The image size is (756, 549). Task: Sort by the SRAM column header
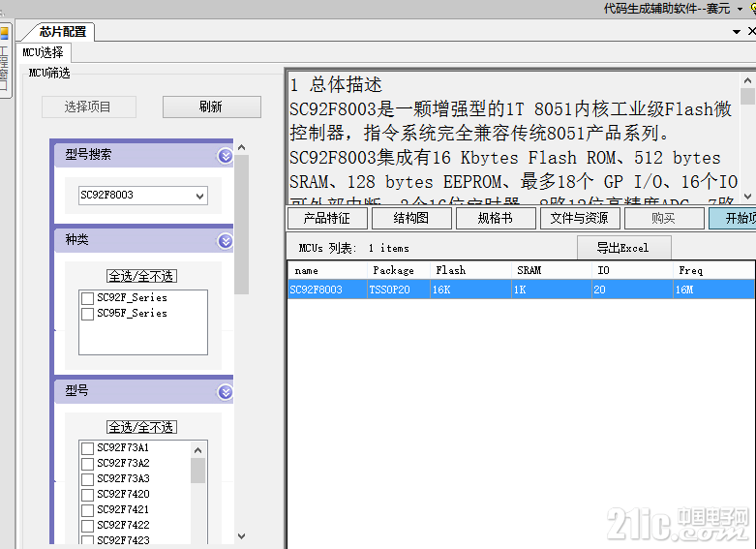(x=551, y=271)
